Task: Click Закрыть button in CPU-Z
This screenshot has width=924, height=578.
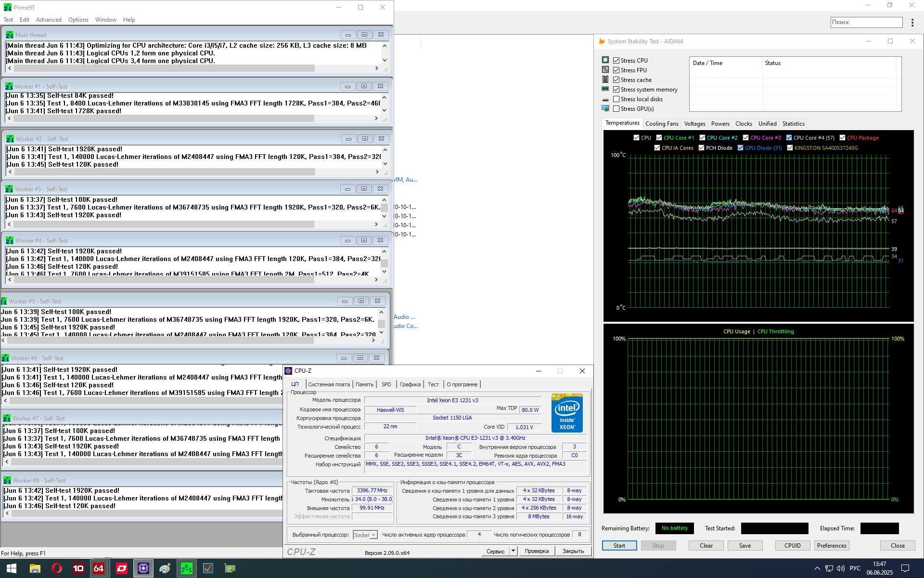Action: 573,551
